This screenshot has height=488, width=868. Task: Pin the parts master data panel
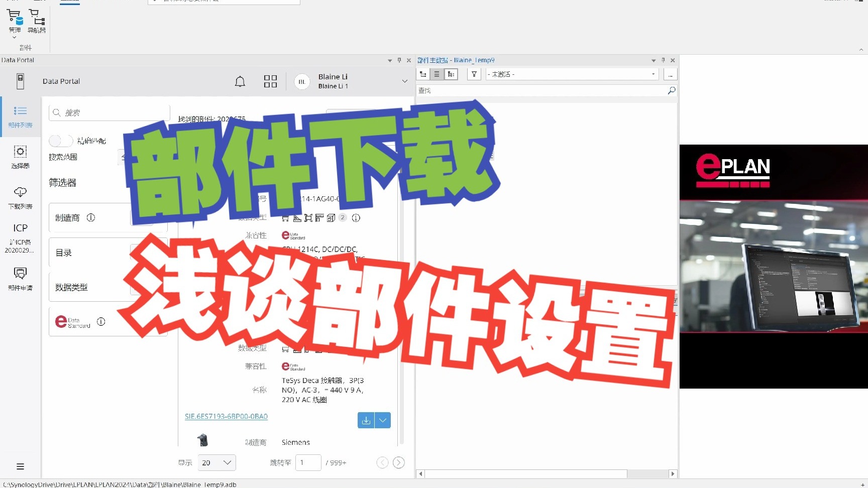pos(663,60)
